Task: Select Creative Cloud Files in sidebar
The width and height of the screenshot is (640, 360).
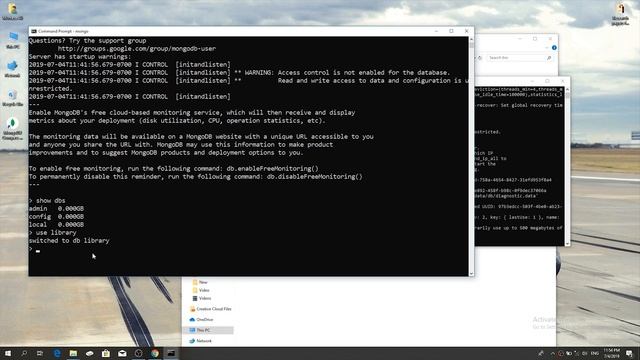Action: (211, 309)
